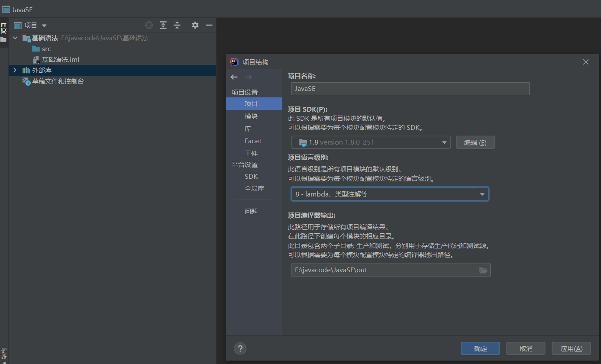Image resolution: width=601 pixels, height=364 pixels.
Task: Click the 编辑(E) button
Action: click(x=475, y=142)
